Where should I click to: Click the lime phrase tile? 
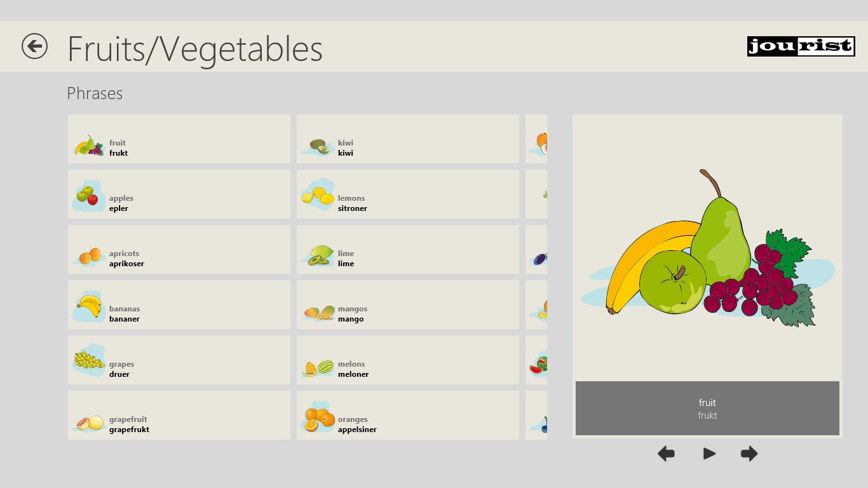(x=408, y=250)
